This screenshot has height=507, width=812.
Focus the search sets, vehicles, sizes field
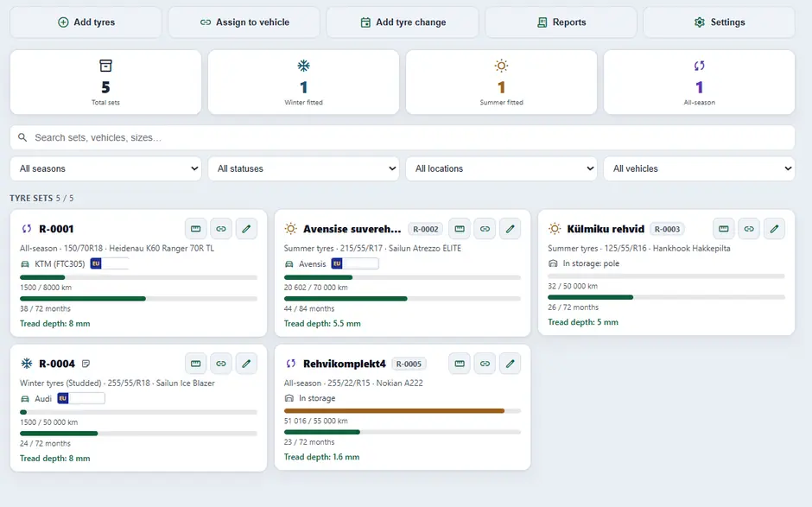403,137
